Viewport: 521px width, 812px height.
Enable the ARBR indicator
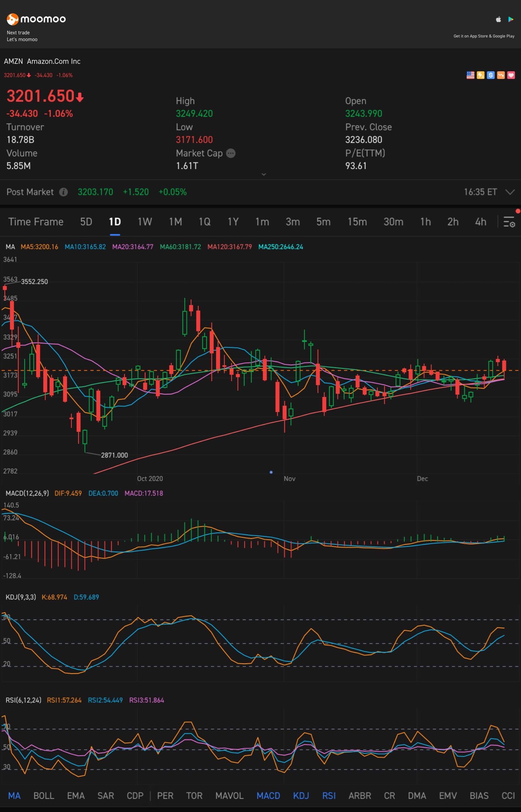pos(360,796)
